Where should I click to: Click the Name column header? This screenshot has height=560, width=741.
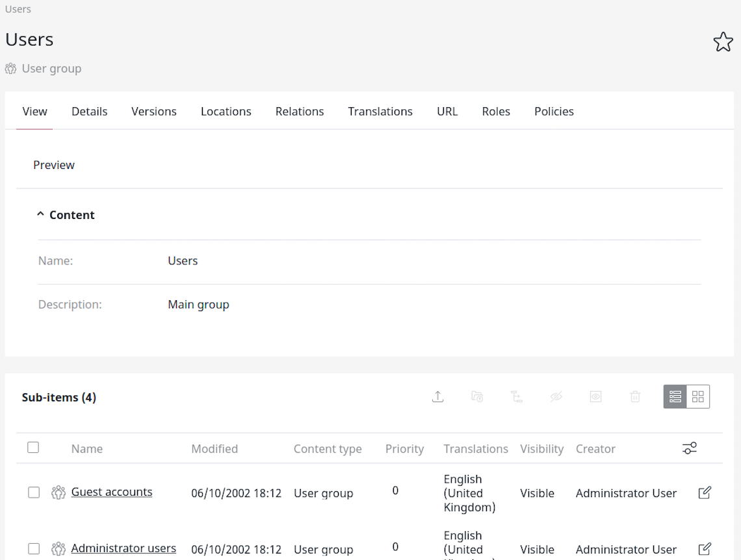coord(87,448)
